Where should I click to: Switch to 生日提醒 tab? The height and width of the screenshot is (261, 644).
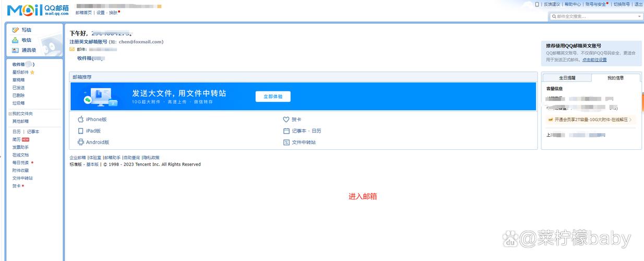pyautogui.click(x=567, y=78)
